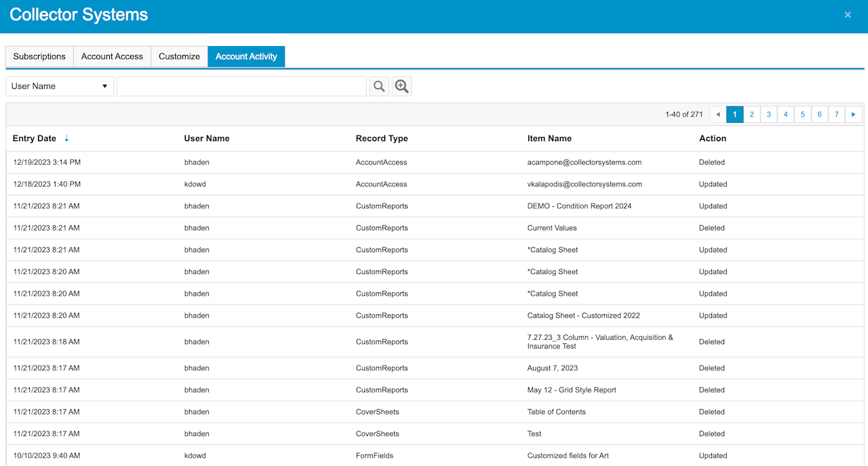The width and height of the screenshot is (868, 466).
Task: Select the Customize tab
Action: [179, 56]
